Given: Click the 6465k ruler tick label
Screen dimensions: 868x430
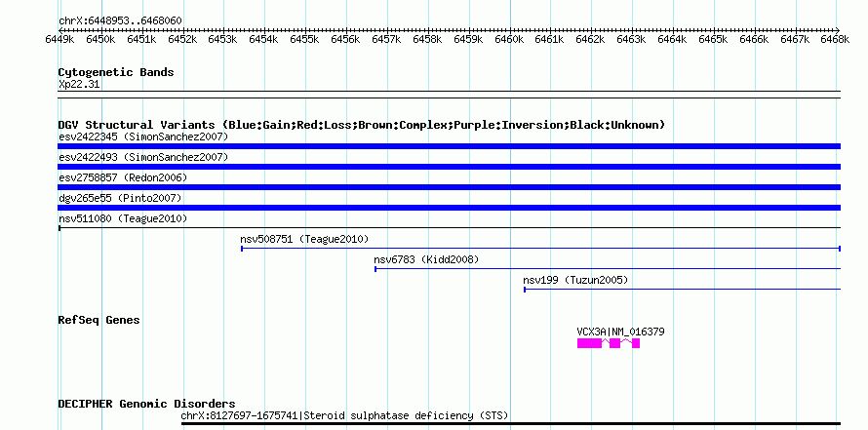Looking at the screenshot, I should click(714, 39).
